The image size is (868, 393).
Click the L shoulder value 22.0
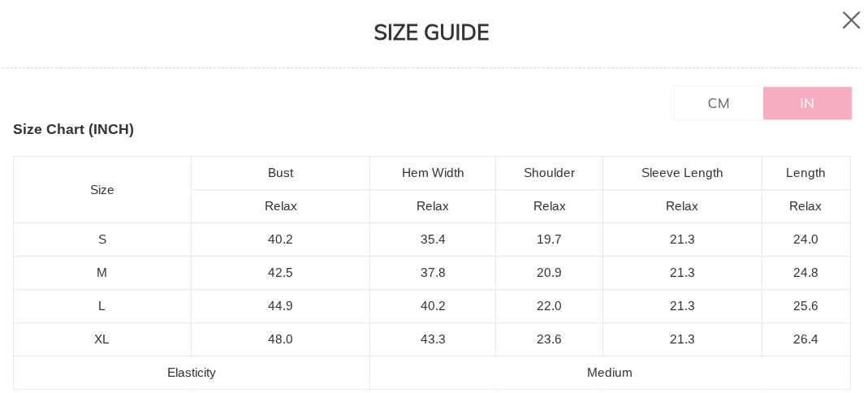tap(549, 306)
